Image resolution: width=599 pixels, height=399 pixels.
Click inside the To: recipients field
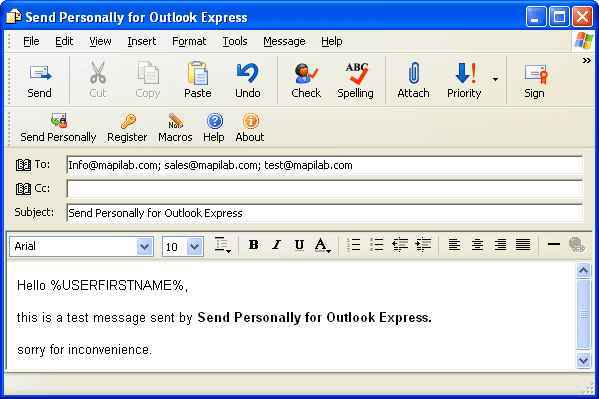click(325, 165)
